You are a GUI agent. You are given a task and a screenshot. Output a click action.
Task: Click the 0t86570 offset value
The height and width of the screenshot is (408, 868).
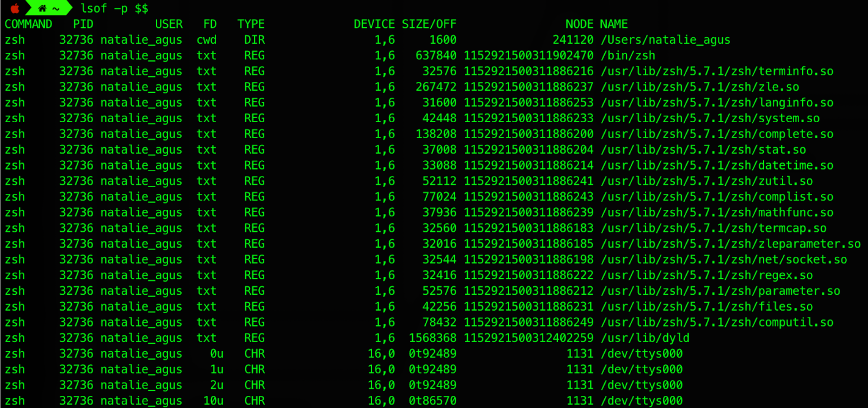coord(433,401)
